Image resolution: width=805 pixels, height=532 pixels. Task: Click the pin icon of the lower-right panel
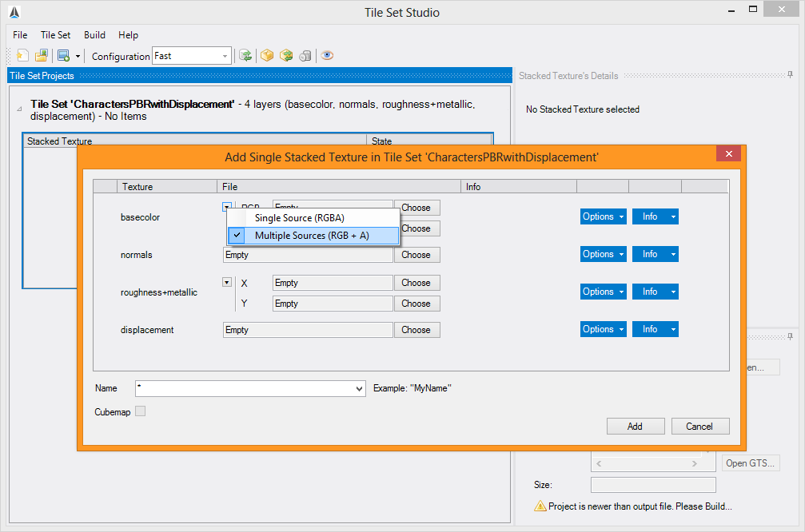click(x=790, y=336)
